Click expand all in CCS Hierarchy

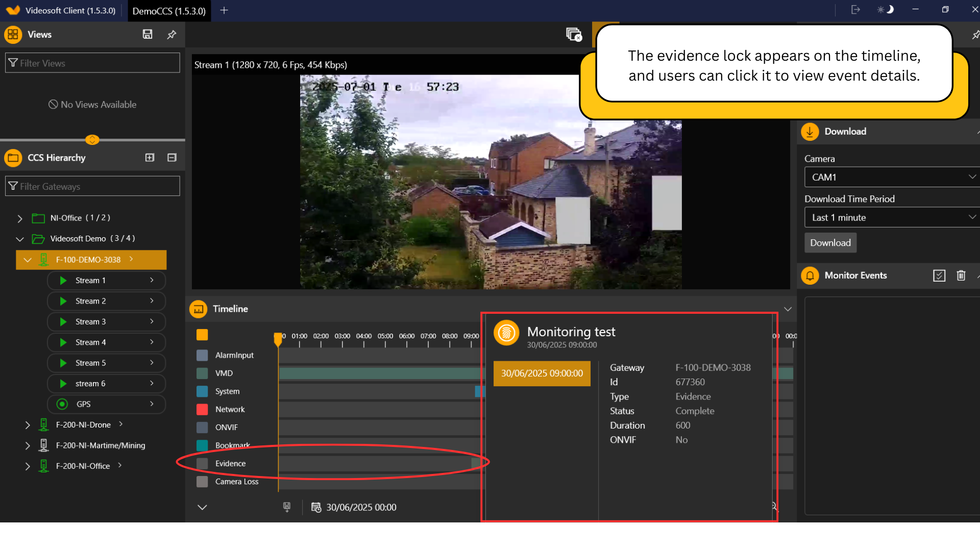pyautogui.click(x=150, y=158)
